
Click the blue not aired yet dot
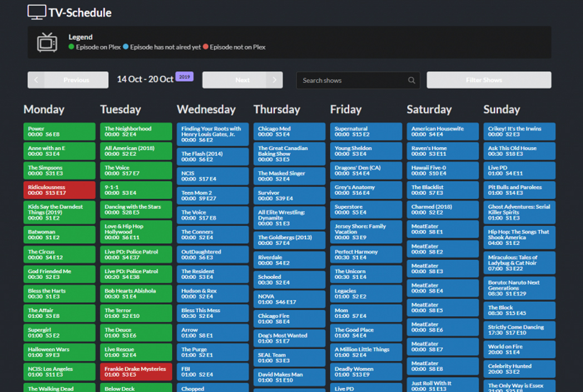point(126,47)
